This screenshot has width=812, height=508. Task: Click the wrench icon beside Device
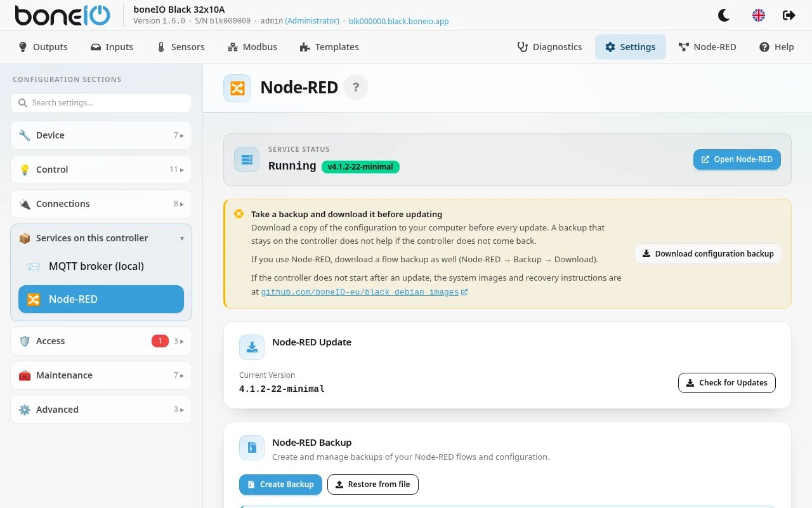tap(25, 135)
